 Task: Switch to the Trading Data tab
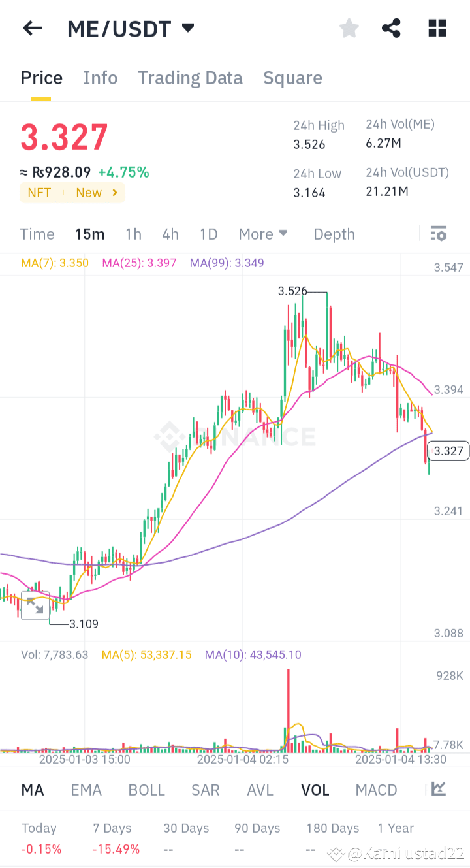point(190,78)
